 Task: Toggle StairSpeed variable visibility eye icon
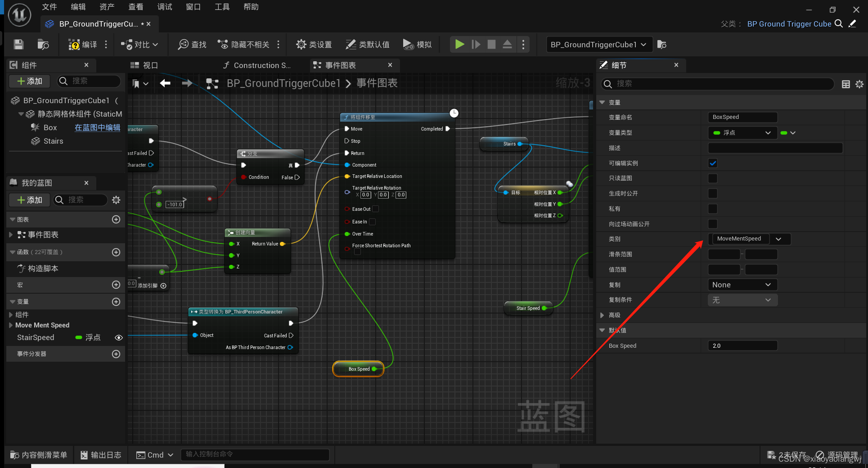click(x=118, y=337)
